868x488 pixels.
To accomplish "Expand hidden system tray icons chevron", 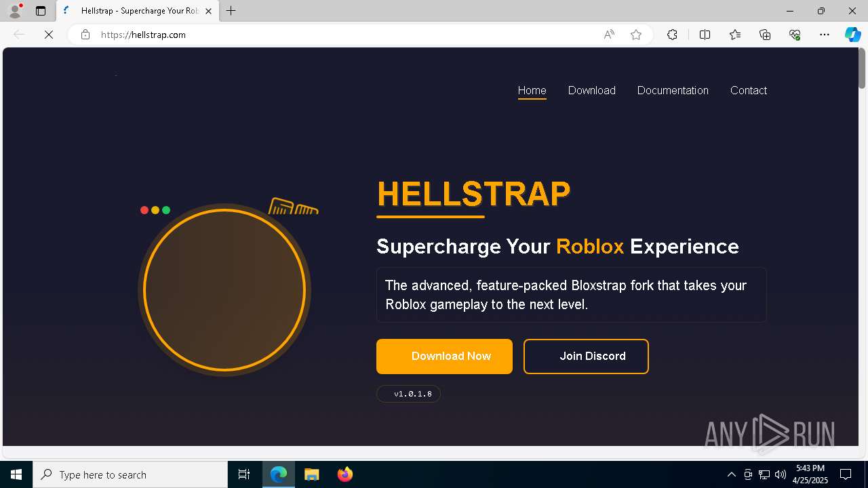I will [731, 474].
